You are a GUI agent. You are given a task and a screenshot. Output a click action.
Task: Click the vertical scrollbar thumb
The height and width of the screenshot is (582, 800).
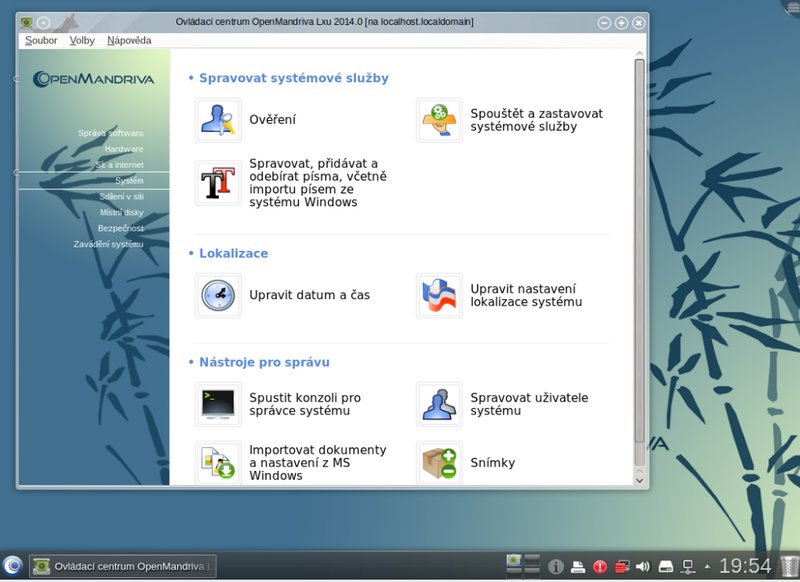639,250
